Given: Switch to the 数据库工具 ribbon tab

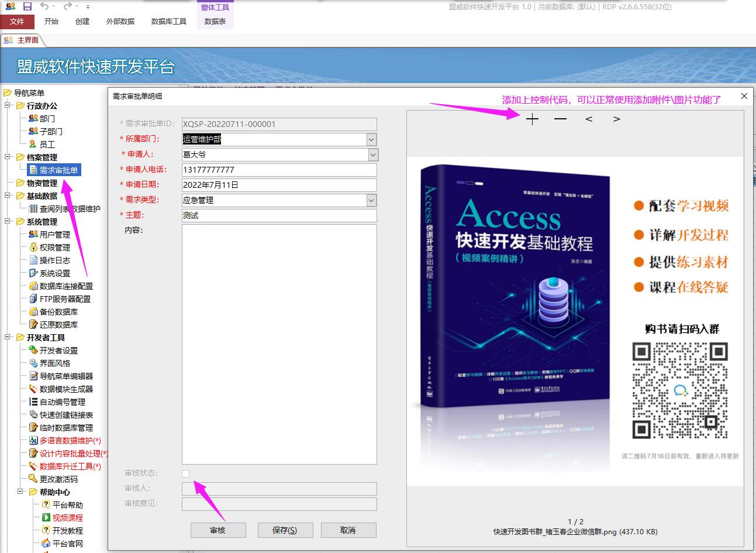Looking at the screenshot, I should pyautogui.click(x=169, y=21).
